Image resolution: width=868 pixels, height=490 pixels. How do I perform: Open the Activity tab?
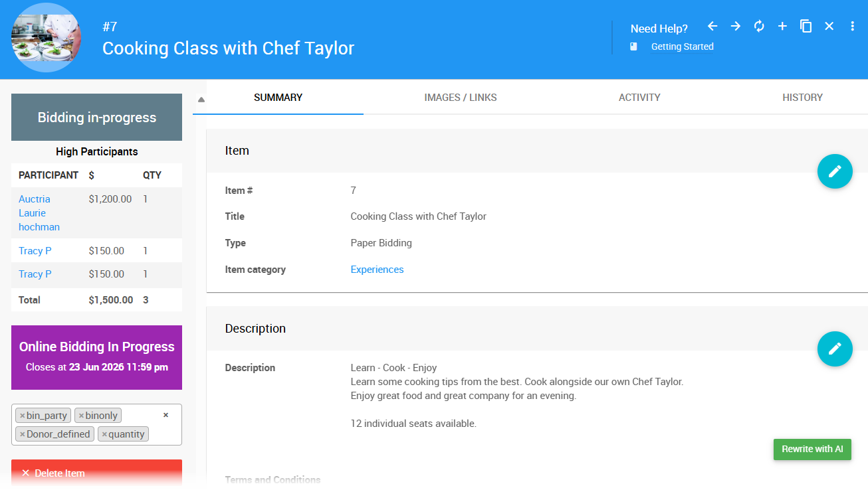639,98
